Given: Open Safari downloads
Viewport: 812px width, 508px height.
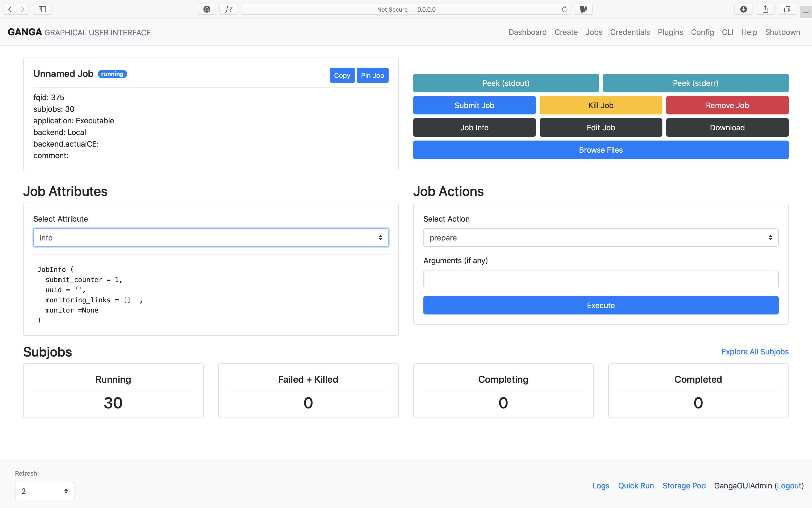Looking at the screenshot, I should point(744,9).
